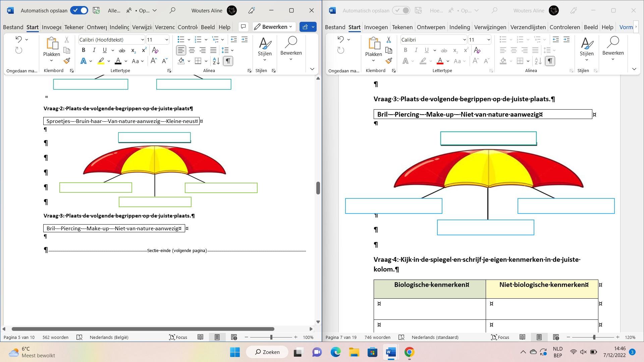Toggle paragraph marks button in left window
Screen dimensions: 644x362
click(228, 61)
